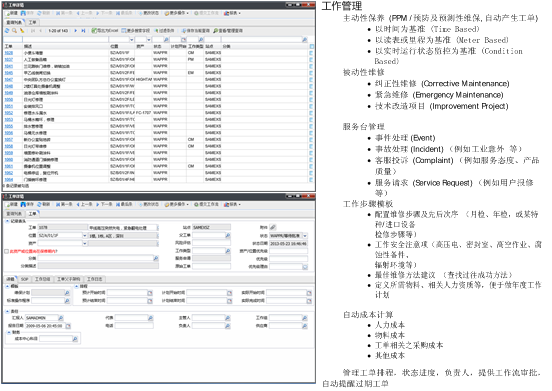This screenshot has width=552, height=391.
Task: Open the 报表 dropdown in upper toolbar
Action: 232,13
